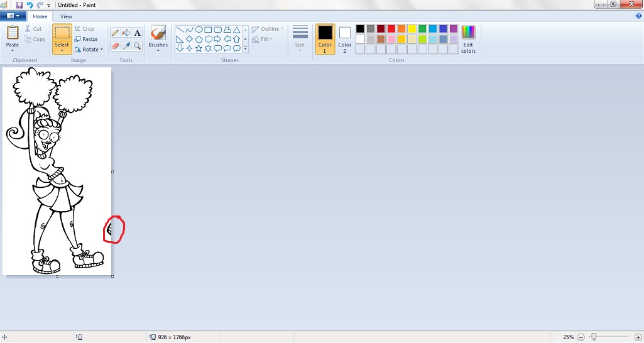This screenshot has height=343, width=644.
Task: Open the Size line thickness dropdown
Action: pos(300,39)
